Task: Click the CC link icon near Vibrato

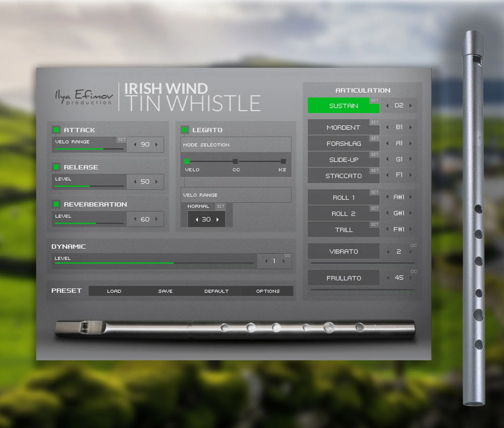Action: click(x=414, y=245)
